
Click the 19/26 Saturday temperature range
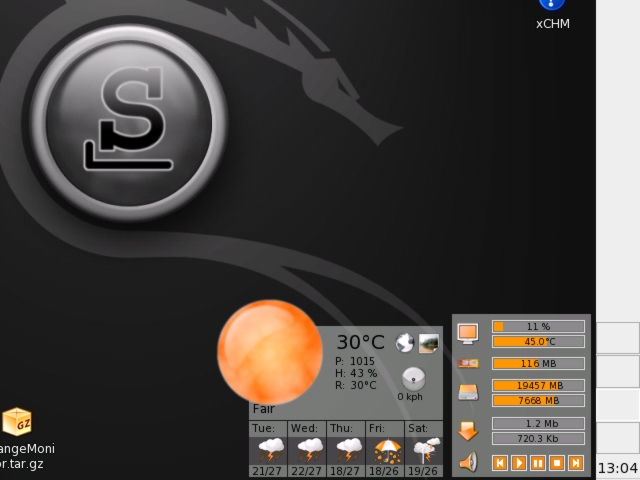pyautogui.click(x=422, y=471)
